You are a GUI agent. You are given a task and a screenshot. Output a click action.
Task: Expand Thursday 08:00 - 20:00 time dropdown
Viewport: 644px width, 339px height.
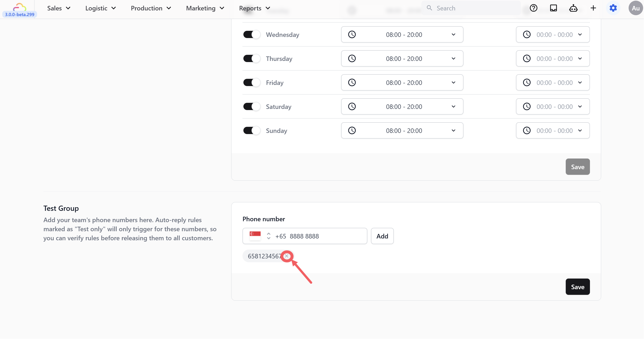(402, 59)
